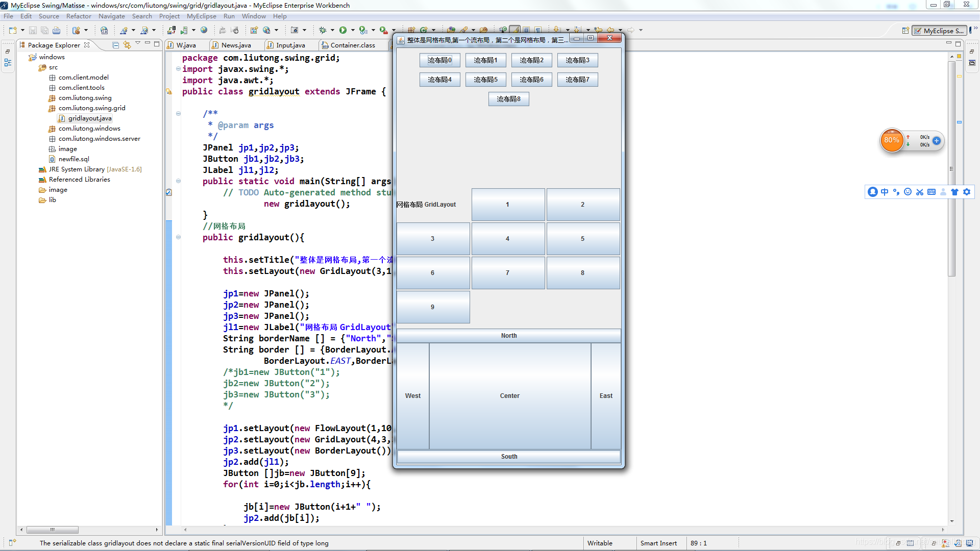Toggle the input method soft keyboard
The width and height of the screenshot is (980, 551).
[x=932, y=192]
